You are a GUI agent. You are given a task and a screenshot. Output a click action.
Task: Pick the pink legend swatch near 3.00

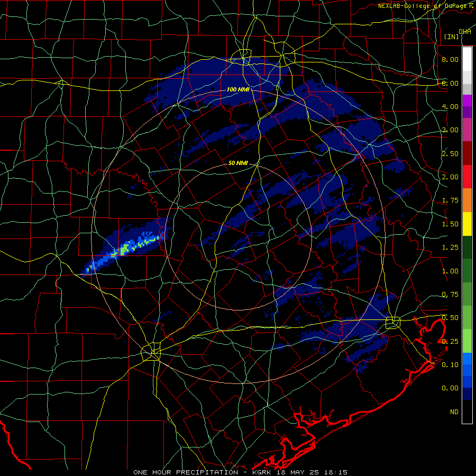467,130
